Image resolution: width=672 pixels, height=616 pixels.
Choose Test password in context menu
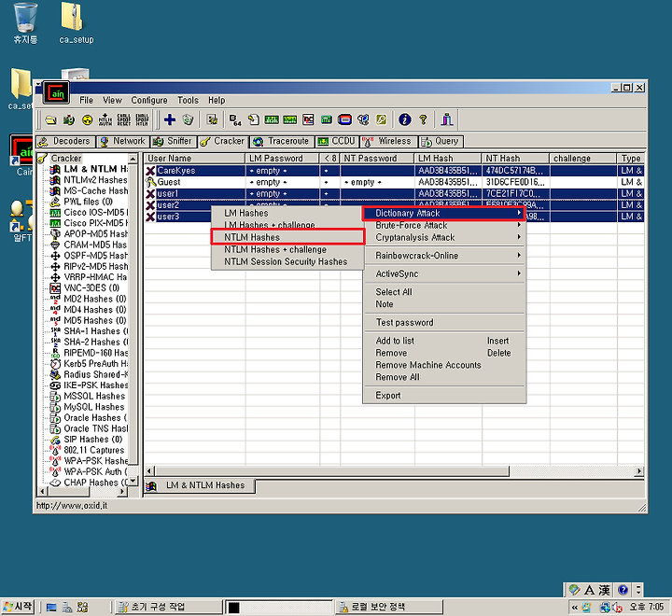coord(444,322)
